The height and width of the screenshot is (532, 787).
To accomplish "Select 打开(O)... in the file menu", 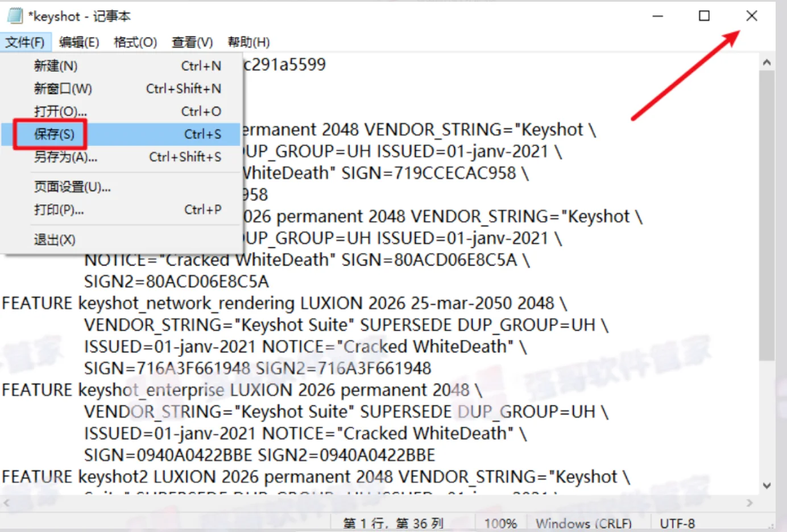I will pos(121,111).
